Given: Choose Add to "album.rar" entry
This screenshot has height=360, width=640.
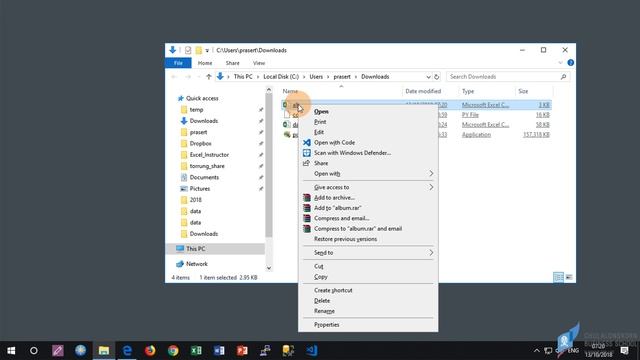Looking at the screenshot, I should 338,208.
